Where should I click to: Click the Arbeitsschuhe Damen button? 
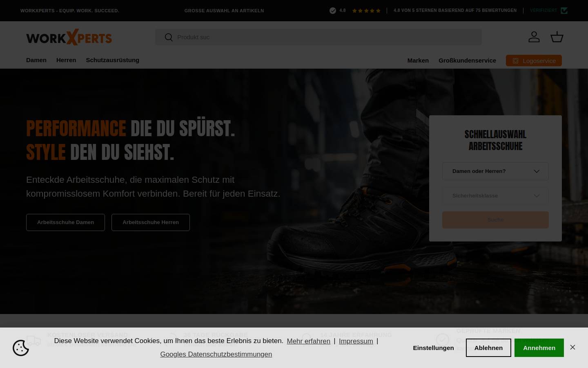65,222
